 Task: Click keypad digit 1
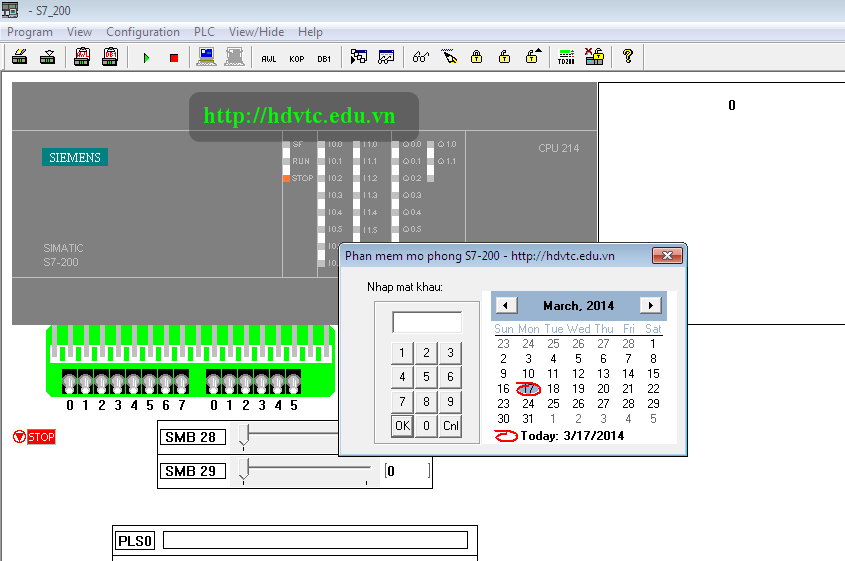coord(402,353)
